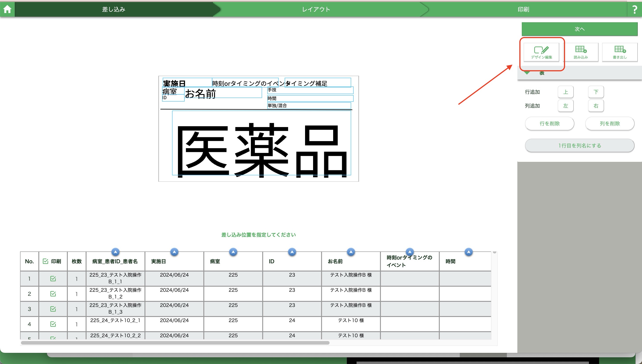Click the 書き出し export table icon
Viewport: 642px width, 364px height.
(x=619, y=52)
